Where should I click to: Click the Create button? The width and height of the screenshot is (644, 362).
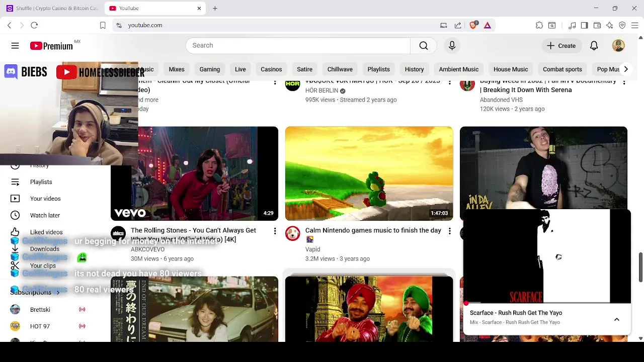point(561,46)
